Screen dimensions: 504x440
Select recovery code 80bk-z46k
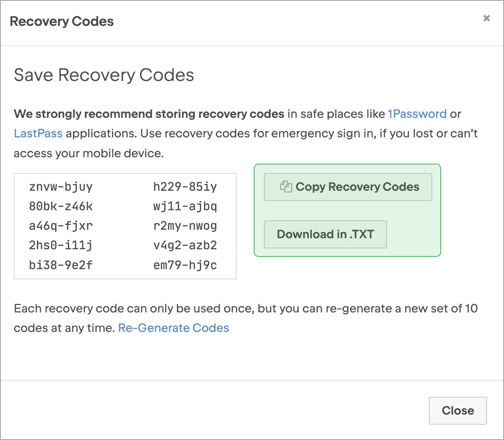pos(61,206)
